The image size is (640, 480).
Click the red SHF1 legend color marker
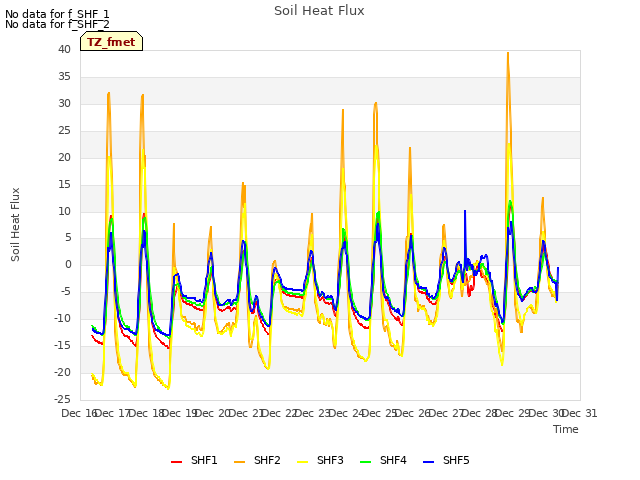pyautogui.click(x=176, y=462)
